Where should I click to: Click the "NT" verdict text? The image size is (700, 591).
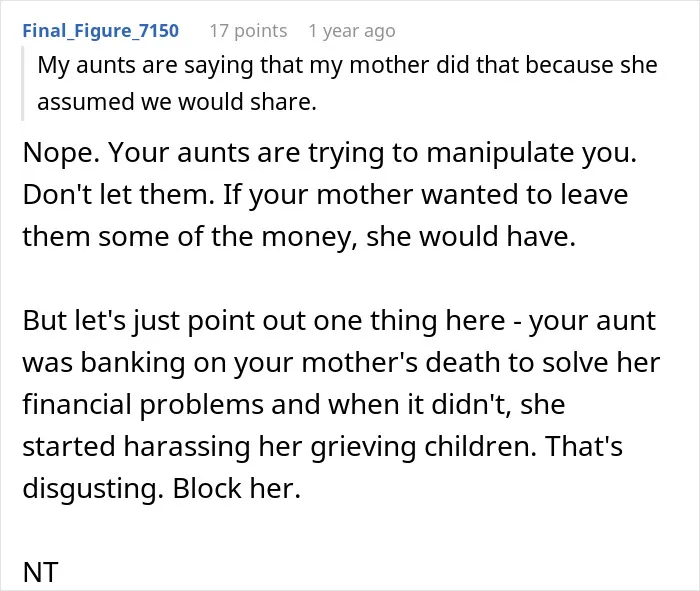pos(40,572)
